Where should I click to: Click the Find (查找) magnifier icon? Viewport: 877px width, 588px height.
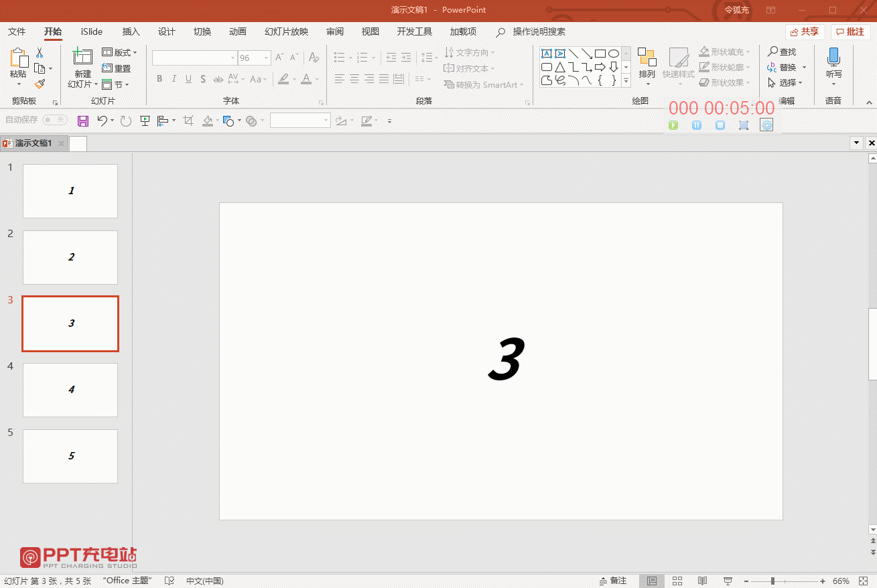pos(773,52)
